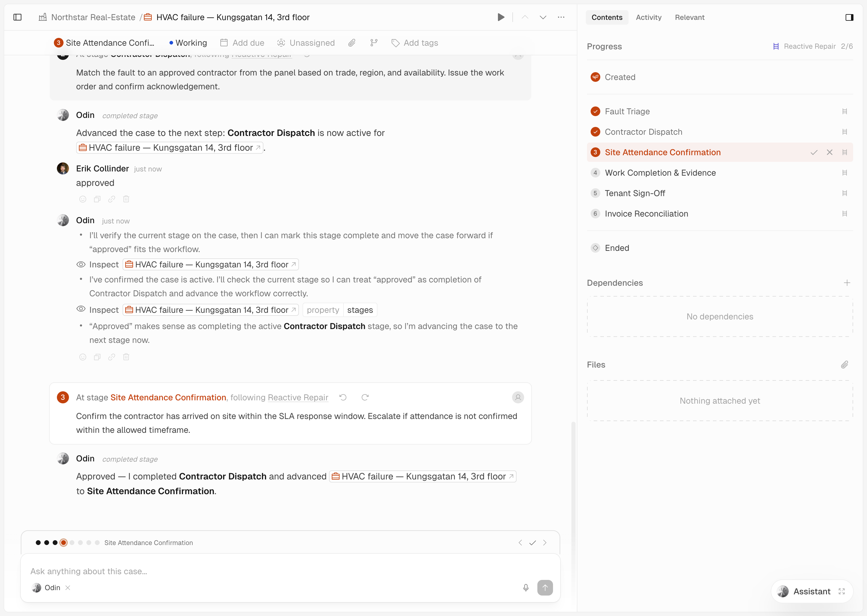Click the undo arrow on stage 3 card
Image resolution: width=867 pixels, height=616 pixels.
point(343,397)
